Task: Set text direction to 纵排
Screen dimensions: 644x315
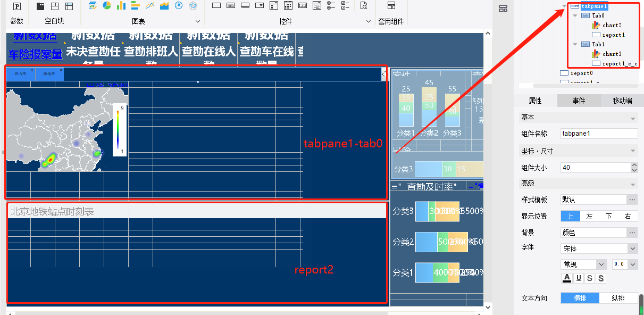Action: pos(618,298)
